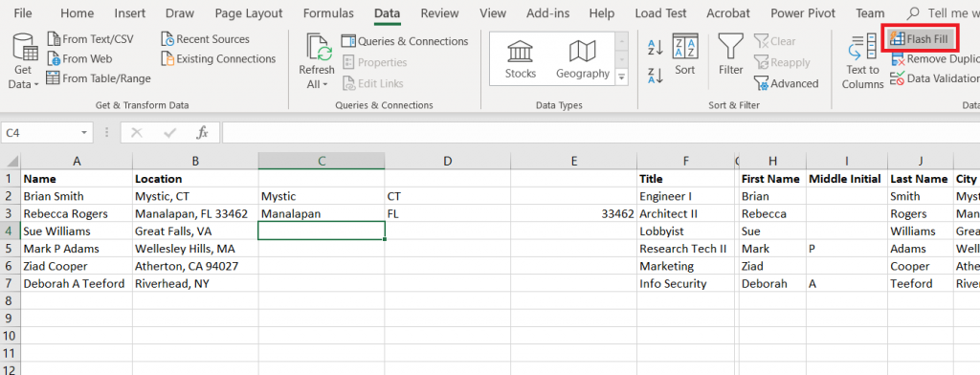Toggle the Filter funnel button
The width and height of the screenshot is (980, 375).
(x=730, y=55)
